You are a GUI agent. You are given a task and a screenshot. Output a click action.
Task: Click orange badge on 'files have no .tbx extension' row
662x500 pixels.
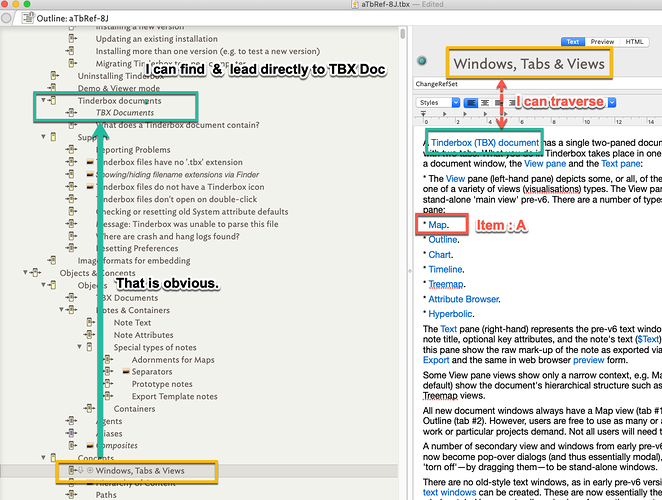(x=90, y=162)
